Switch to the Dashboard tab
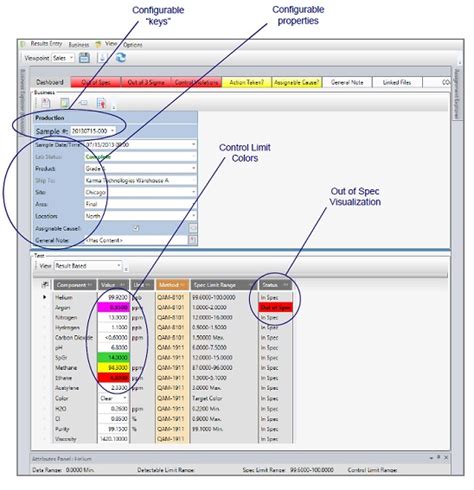Image resolution: width=474 pixels, height=490 pixels. [x=50, y=82]
